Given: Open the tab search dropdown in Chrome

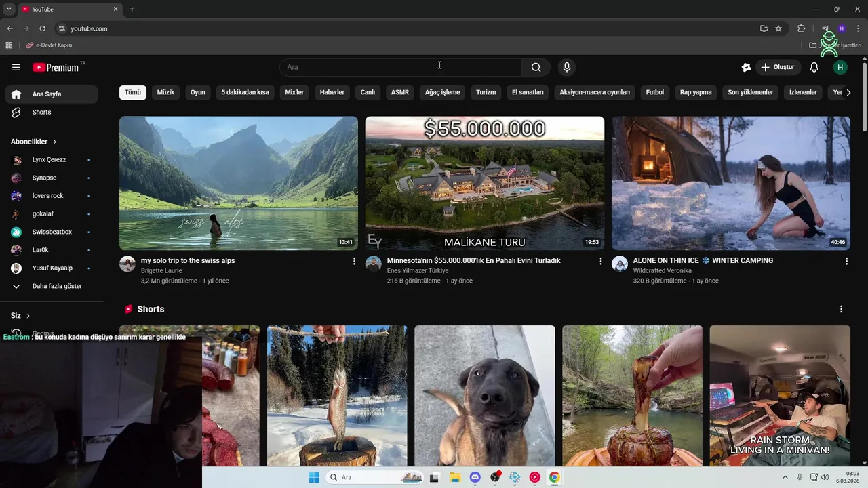Looking at the screenshot, I should pos(9,9).
